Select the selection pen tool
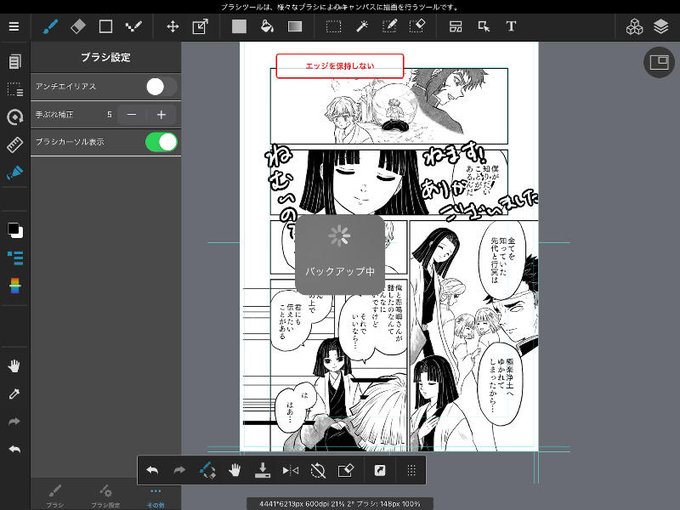Screen dimensions: 680x510 [389, 26]
